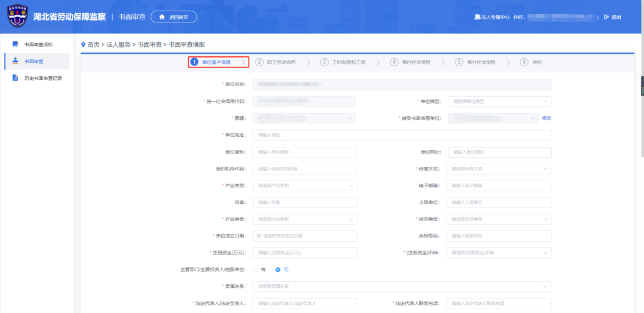This screenshot has width=644, height=313.
Task: Click the 书面审查 stamp icon in sidebar
Action: (16, 61)
